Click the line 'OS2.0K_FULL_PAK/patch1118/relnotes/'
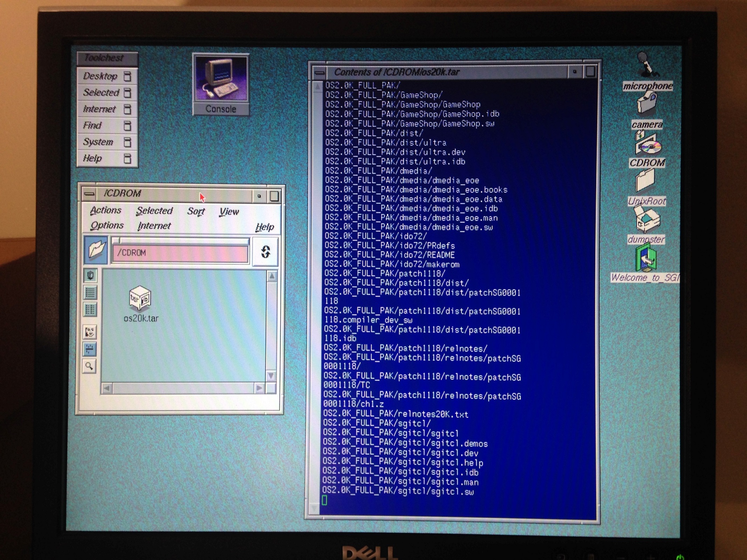 (405, 349)
